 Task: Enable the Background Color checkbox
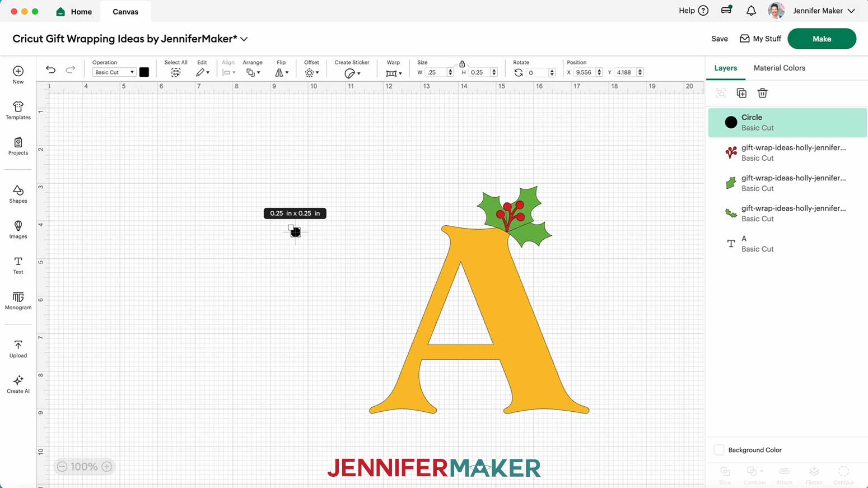click(719, 450)
